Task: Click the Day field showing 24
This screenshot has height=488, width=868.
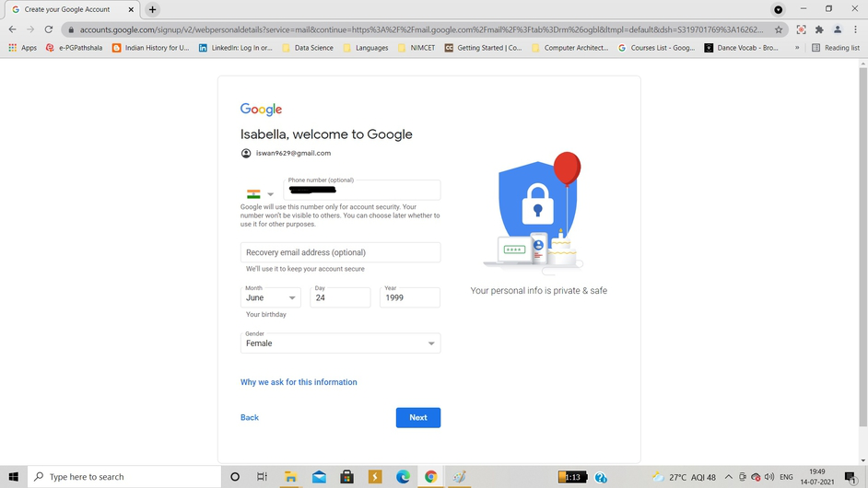Action: coord(340,297)
